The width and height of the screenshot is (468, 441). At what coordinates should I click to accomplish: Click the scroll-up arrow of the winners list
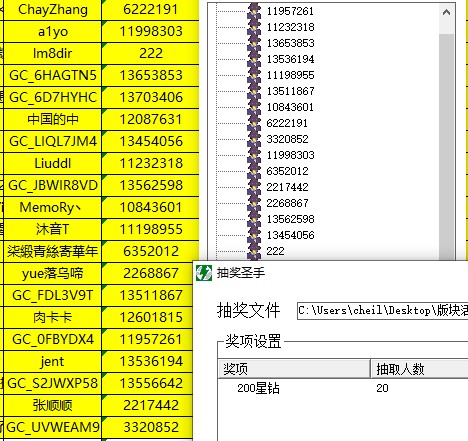click(446, 13)
